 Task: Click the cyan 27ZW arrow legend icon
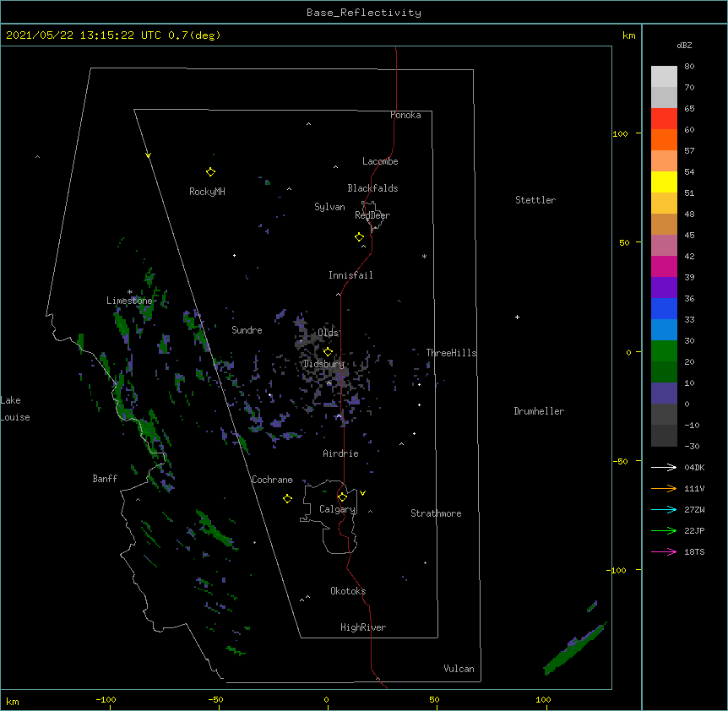(x=664, y=509)
